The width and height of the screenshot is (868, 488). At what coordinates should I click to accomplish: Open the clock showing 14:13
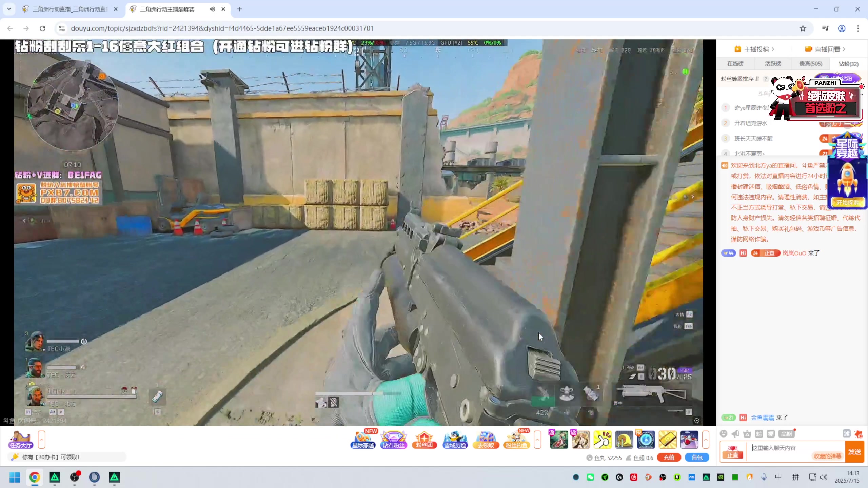pos(847,477)
